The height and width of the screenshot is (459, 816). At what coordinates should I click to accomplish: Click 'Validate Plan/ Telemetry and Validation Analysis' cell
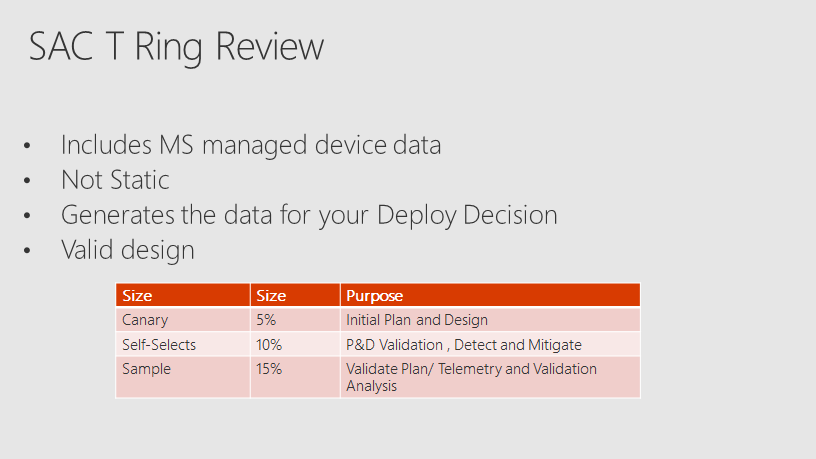click(490, 377)
